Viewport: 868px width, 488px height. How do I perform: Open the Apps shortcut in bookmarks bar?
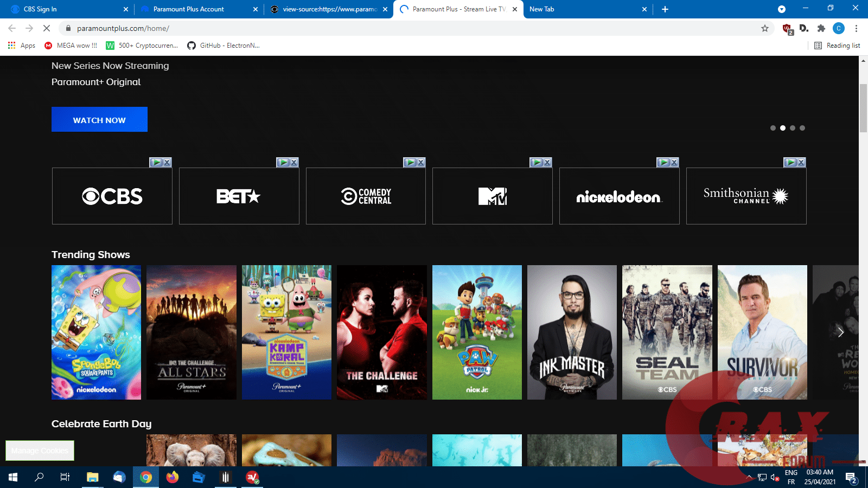(22, 46)
